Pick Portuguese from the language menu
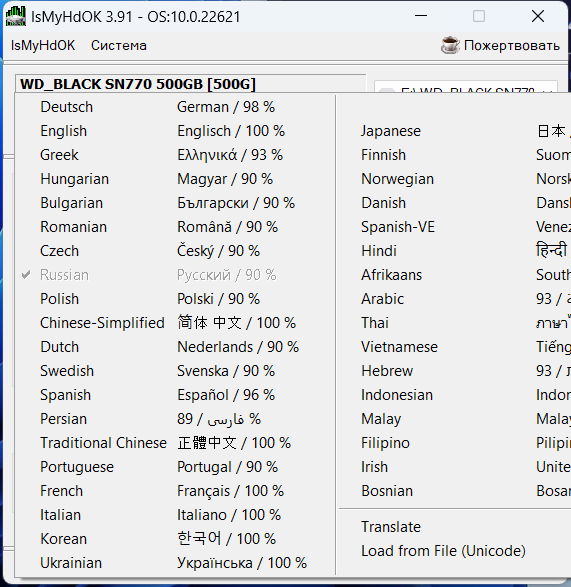This screenshot has width=571, height=587. [175, 466]
